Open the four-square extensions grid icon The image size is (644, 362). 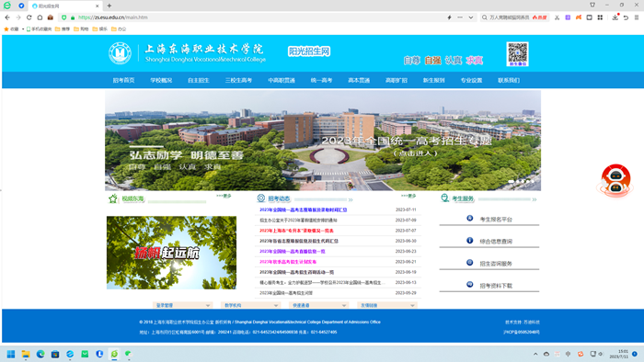coord(600,17)
